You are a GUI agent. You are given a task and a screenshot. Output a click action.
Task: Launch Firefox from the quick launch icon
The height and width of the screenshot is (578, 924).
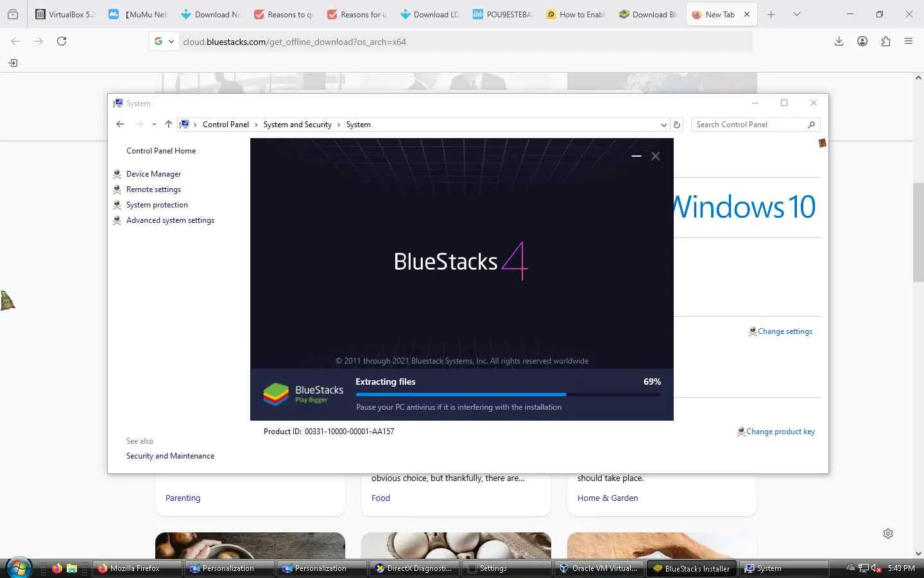pyautogui.click(x=57, y=568)
